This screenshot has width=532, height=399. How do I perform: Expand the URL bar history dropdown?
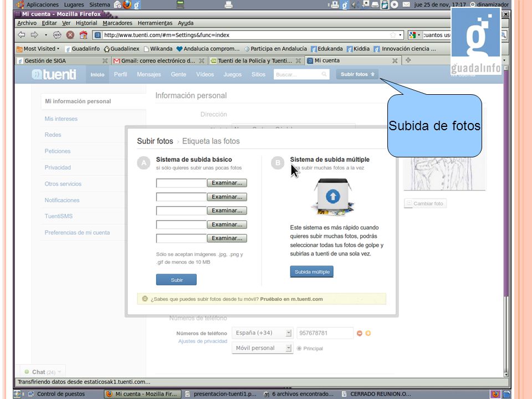coord(400,35)
